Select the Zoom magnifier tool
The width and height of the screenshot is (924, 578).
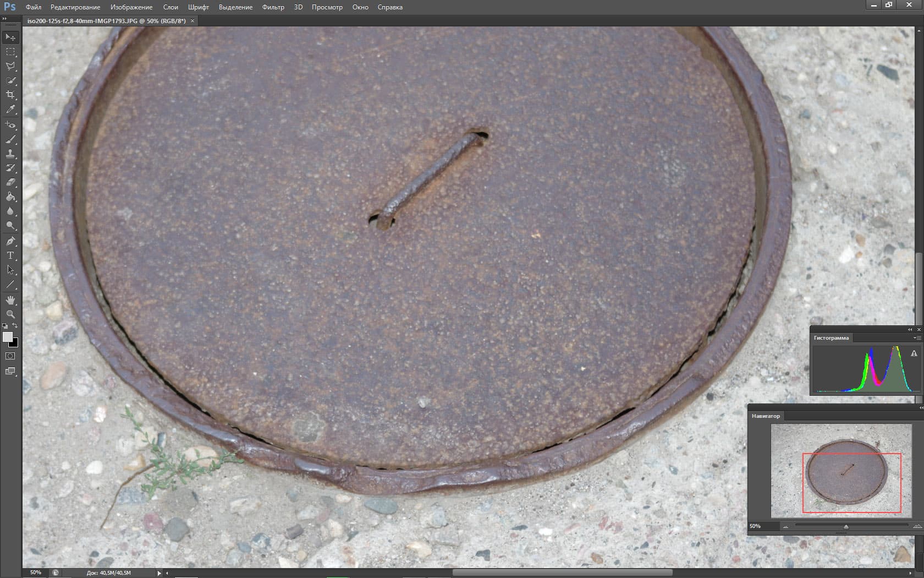[x=10, y=314]
